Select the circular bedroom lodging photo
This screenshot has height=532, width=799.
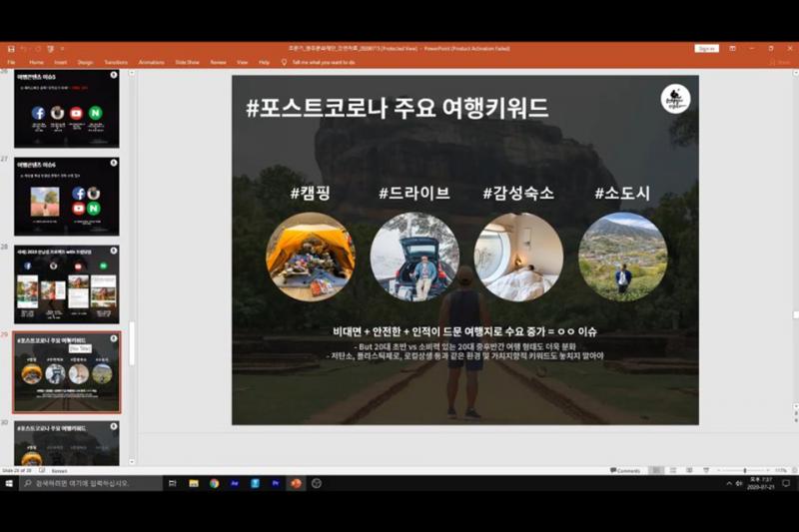pos(518,257)
